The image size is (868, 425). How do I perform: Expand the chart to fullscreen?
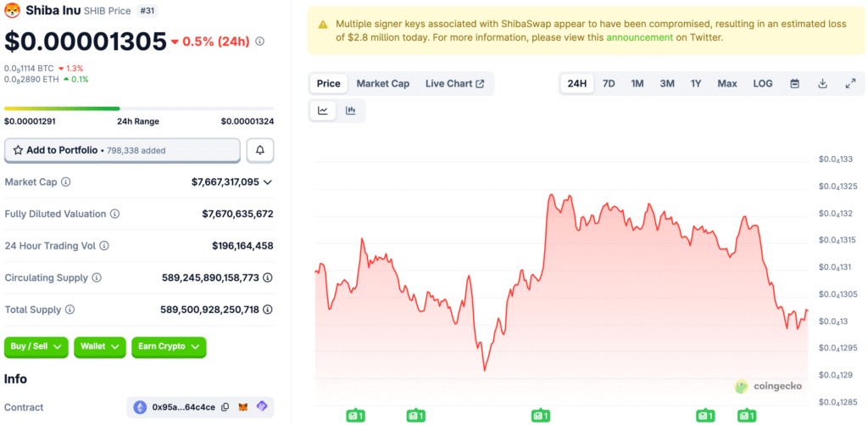click(850, 83)
